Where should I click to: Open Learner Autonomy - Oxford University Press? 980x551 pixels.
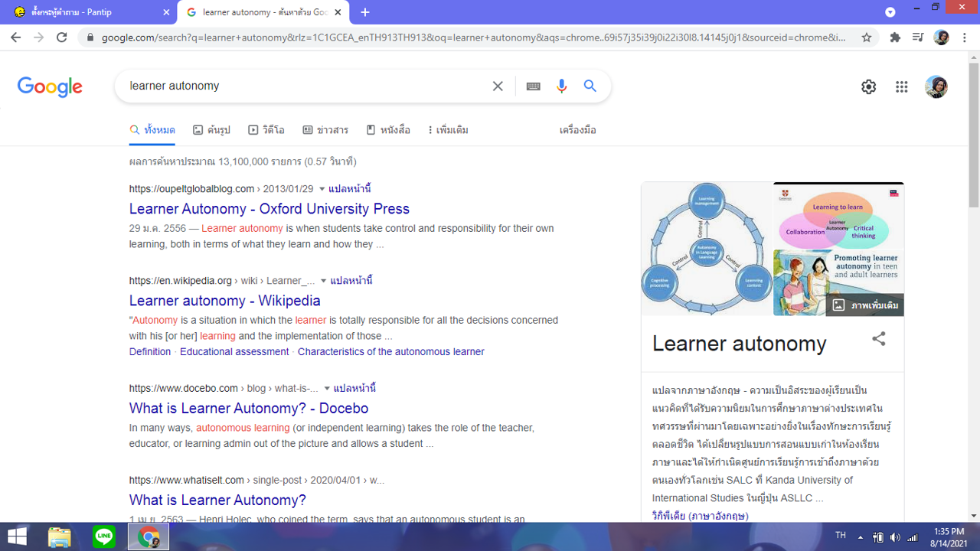pos(269,209)
